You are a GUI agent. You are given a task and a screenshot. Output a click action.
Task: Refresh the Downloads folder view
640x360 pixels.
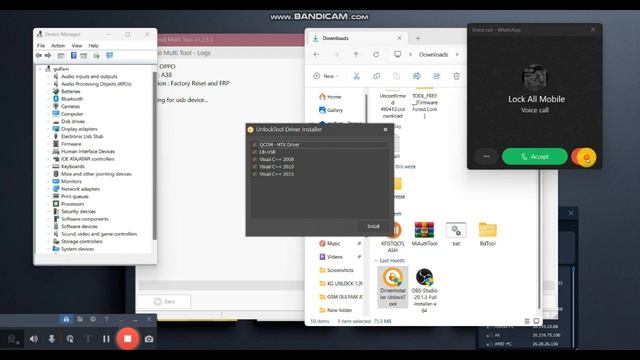[376, 54]
